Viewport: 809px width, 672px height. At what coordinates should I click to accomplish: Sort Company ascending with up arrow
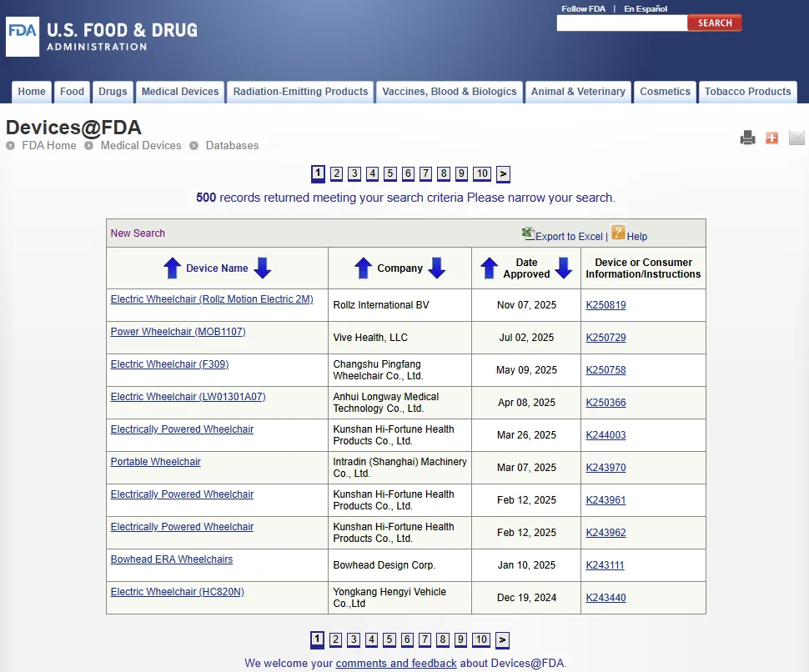click(x=364, y=268)
